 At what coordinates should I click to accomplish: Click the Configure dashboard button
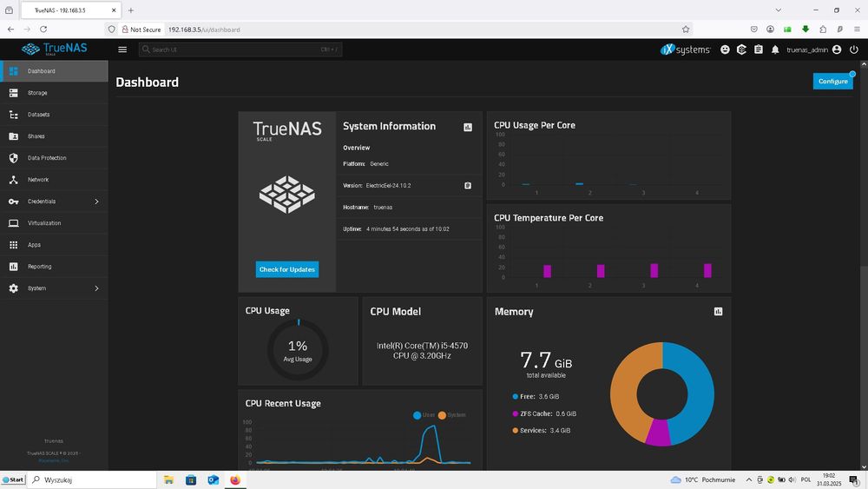click(x=832, y=81)
